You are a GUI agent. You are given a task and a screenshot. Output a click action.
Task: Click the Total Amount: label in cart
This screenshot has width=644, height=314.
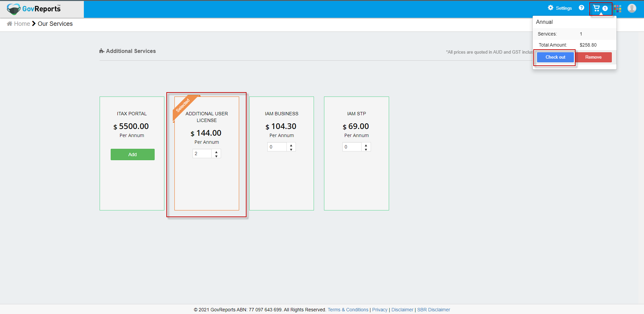[553, 45]
